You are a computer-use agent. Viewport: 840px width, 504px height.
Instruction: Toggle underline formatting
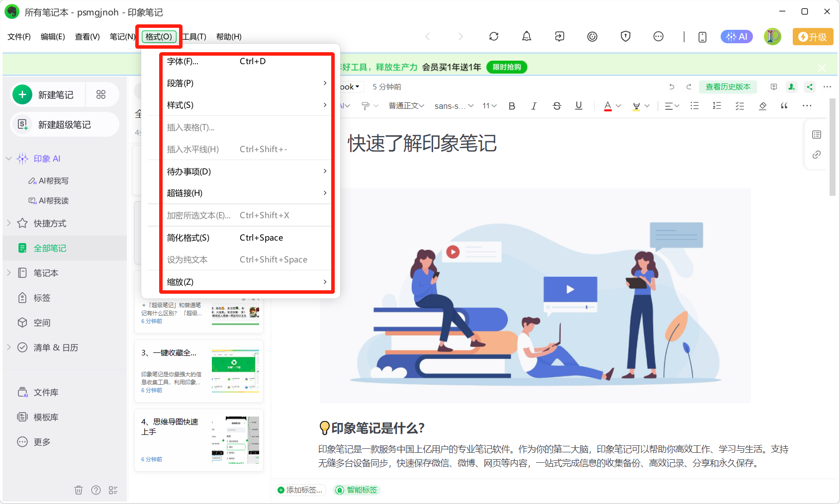point(578,105)
